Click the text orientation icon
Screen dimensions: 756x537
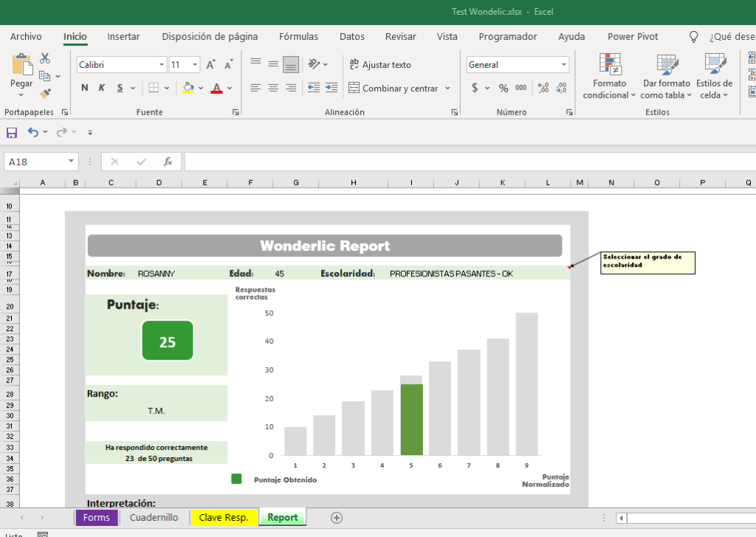tap(315, 64)
